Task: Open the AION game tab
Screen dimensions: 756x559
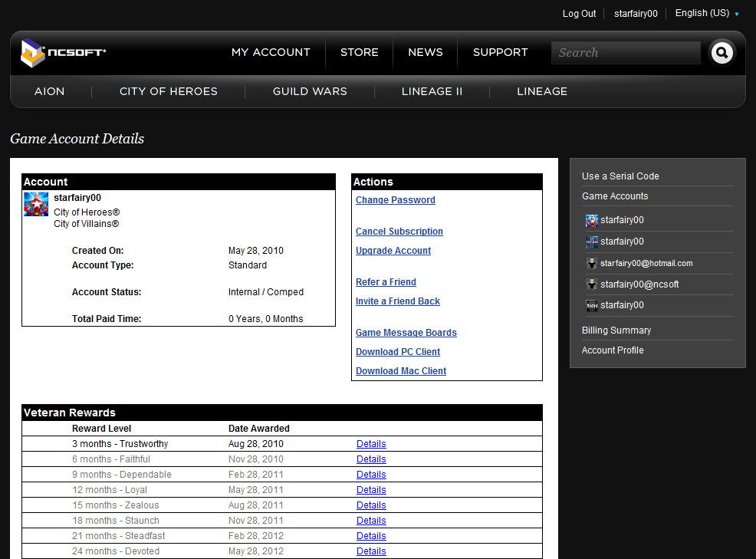Action: pyautogui.click(x=49, y=91)
